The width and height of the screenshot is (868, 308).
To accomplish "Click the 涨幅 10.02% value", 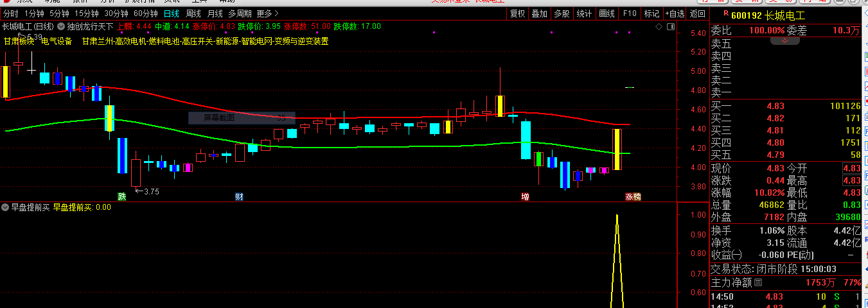I will 769,193.
